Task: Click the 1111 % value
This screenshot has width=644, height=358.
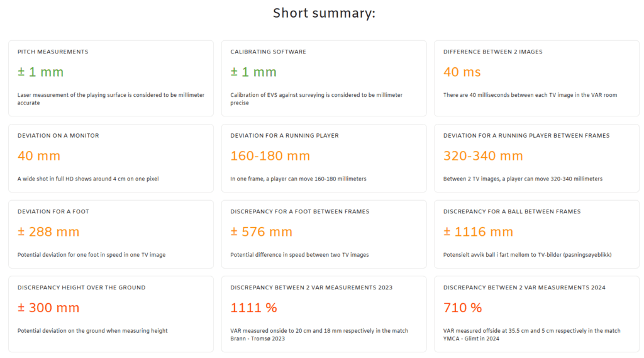Action: click(253, 308)
